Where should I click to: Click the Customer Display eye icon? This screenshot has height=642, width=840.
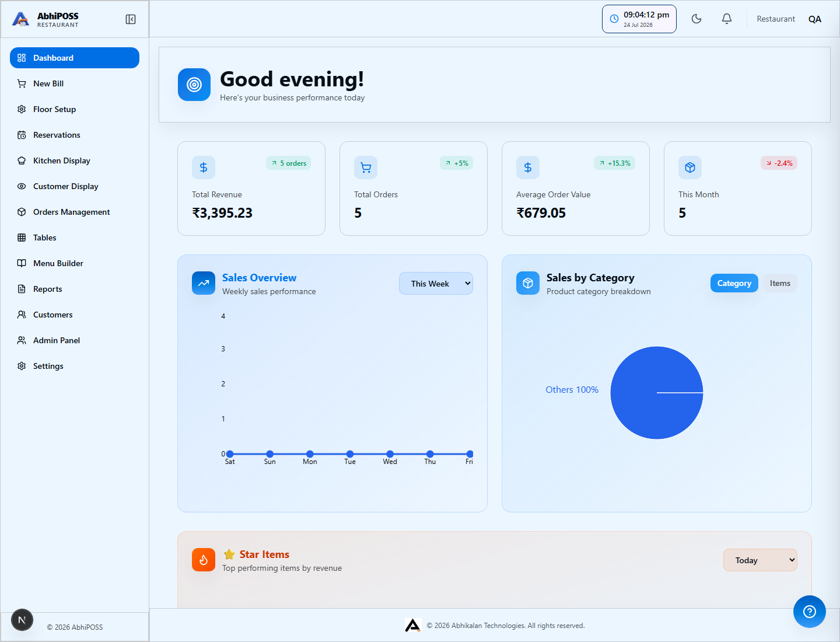pyautogui.click(x=22, y=186)
